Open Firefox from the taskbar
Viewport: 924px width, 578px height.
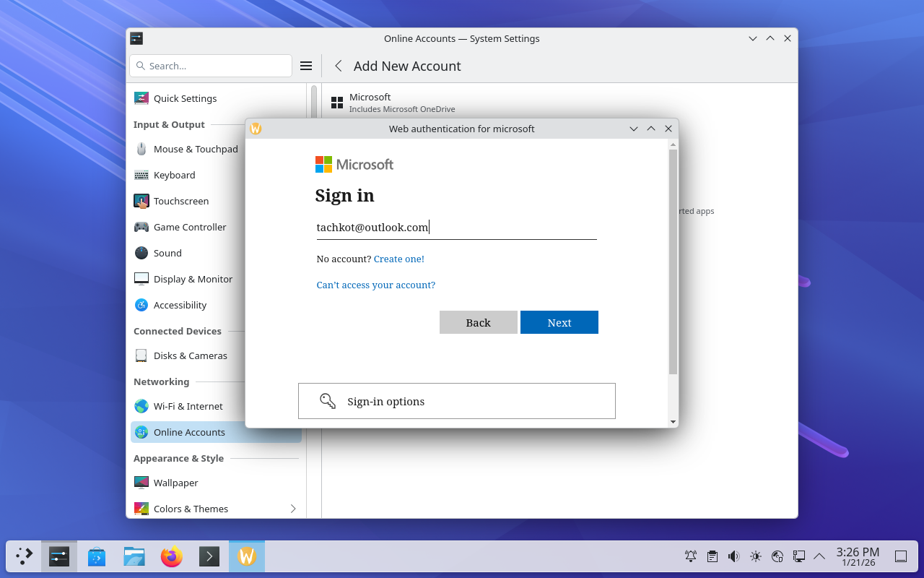(x=172, y=556)
